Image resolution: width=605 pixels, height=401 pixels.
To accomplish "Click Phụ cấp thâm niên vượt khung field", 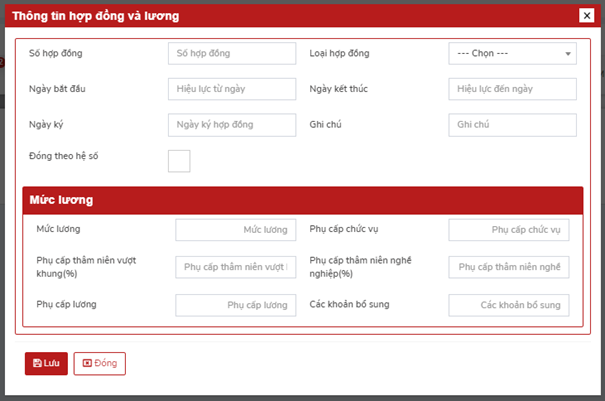I will tap(235, 267).
